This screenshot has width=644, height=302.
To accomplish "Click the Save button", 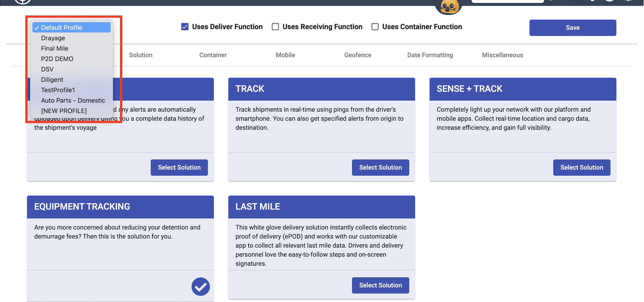I will tap(573, 28).
